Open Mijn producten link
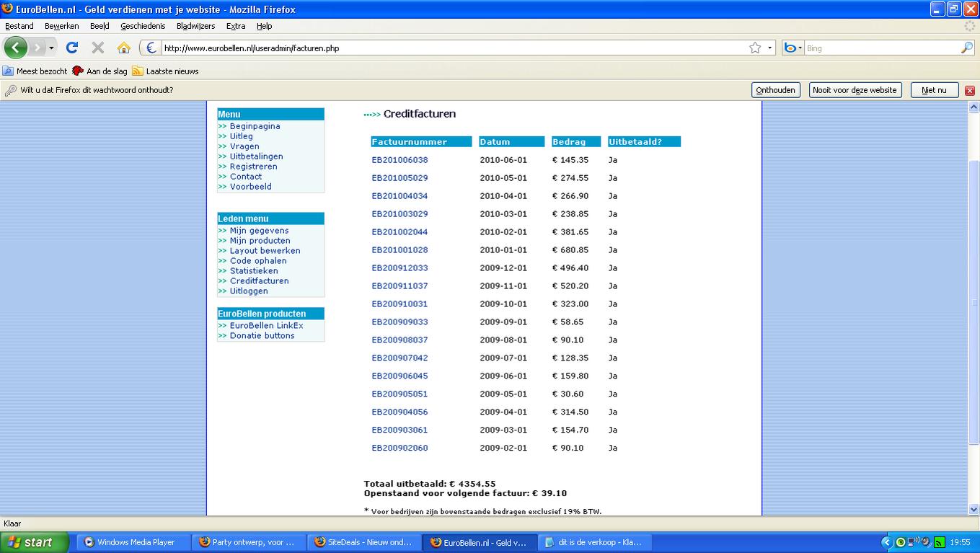This screenshot has width=980, height=553. coord(260,241)
